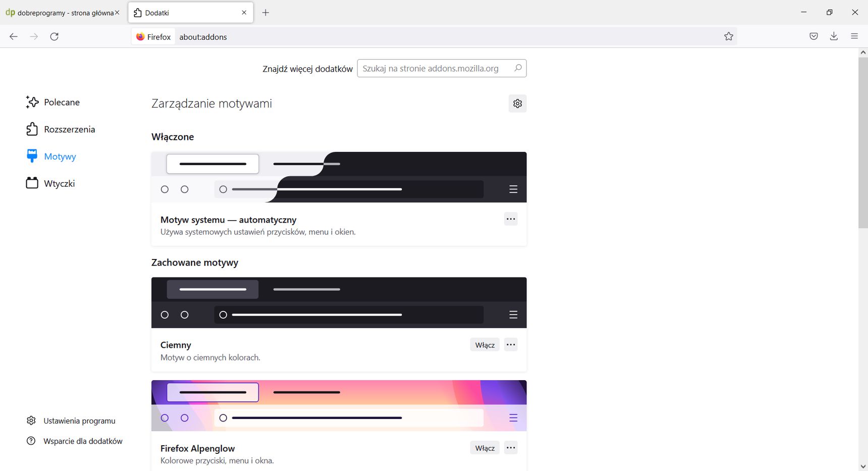Close the dobreprogramy tab

click(117, 13)
